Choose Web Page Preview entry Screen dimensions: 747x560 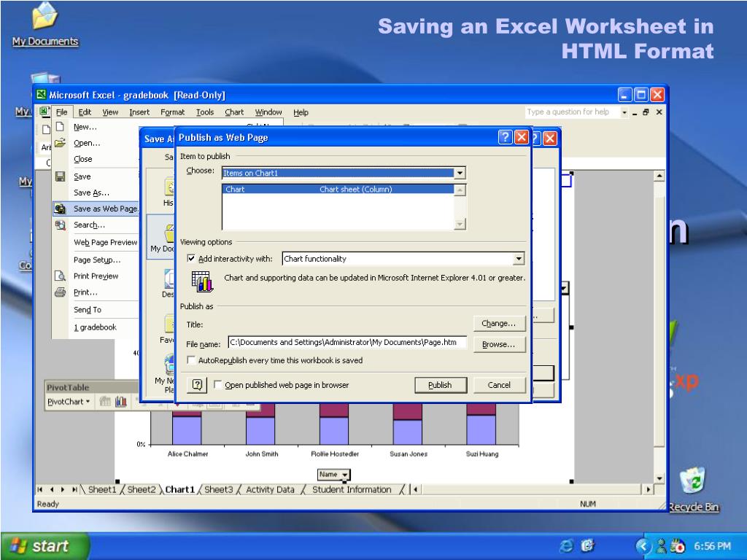coord(105,242)
